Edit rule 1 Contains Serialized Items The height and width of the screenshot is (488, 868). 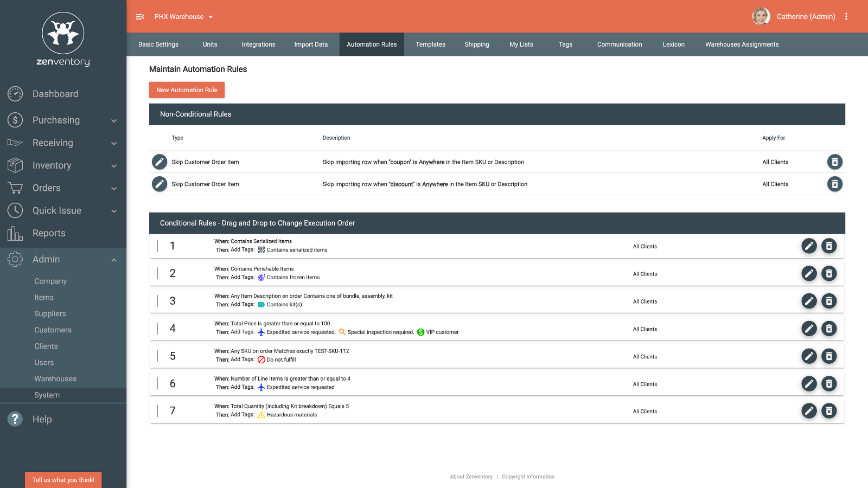tap(809, 246)
